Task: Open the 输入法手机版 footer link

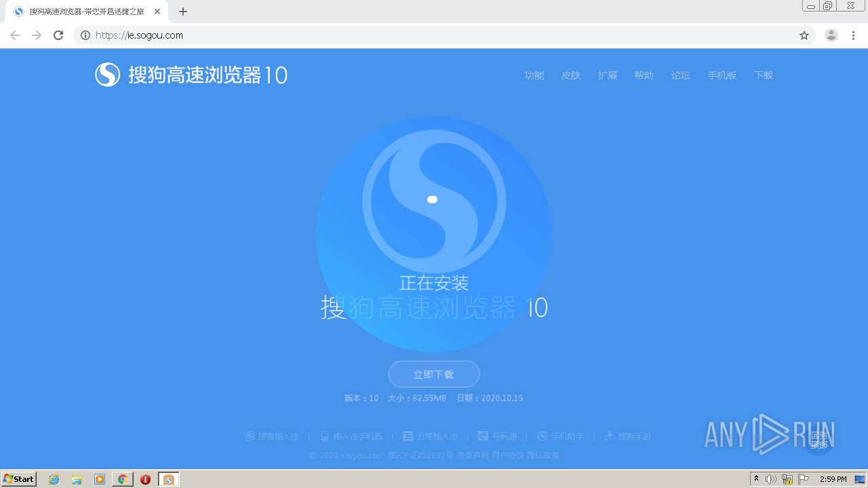Action: [351, 436]
